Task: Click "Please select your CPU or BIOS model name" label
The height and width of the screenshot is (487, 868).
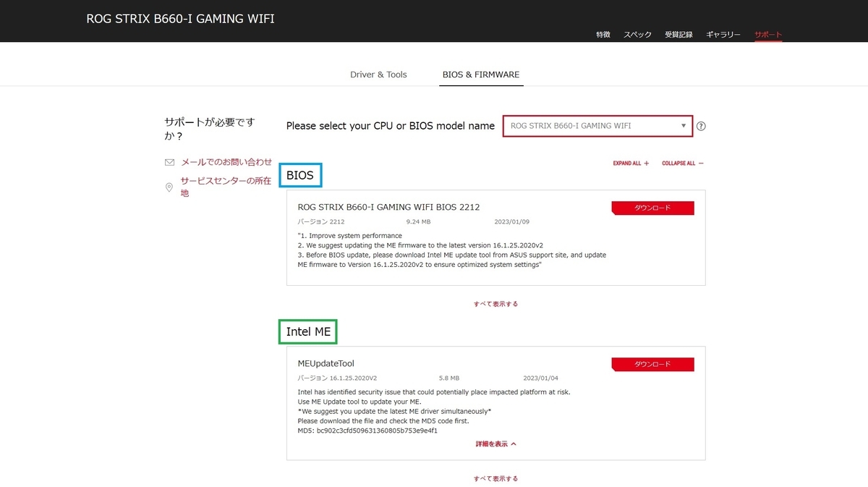Action: coord(391,126)
